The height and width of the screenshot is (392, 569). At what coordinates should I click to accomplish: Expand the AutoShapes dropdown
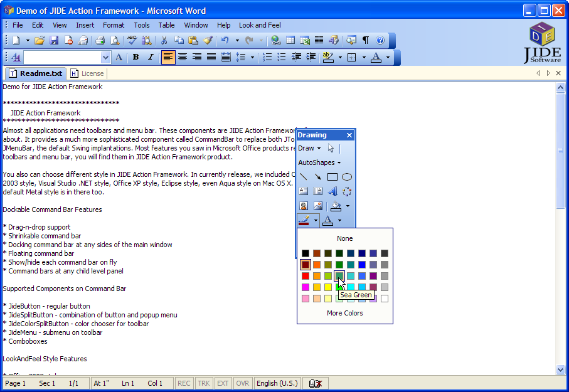(x=319, y=162)
